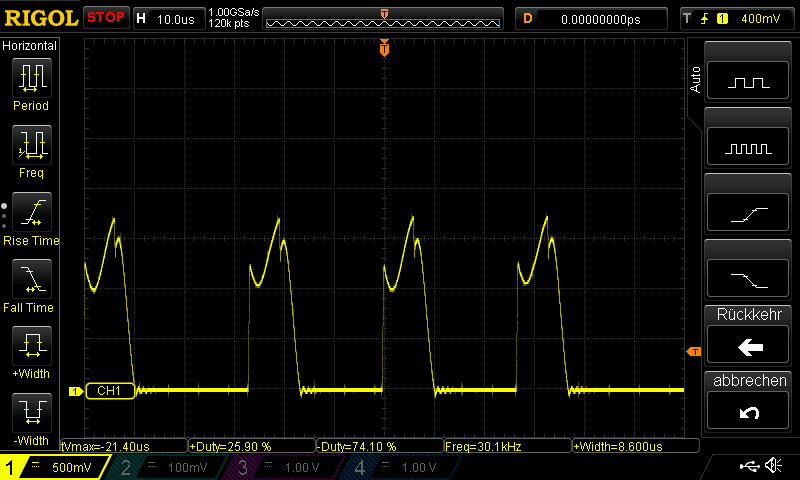Viewport: 800px width, 480px height.
Task: Click the orange trigger level marker on right
Action: [x=694, y=351]
